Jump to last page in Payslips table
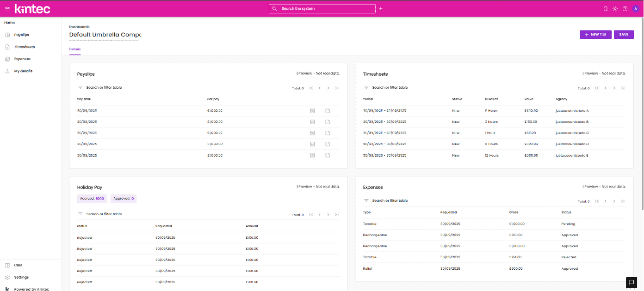 [337, 88]
